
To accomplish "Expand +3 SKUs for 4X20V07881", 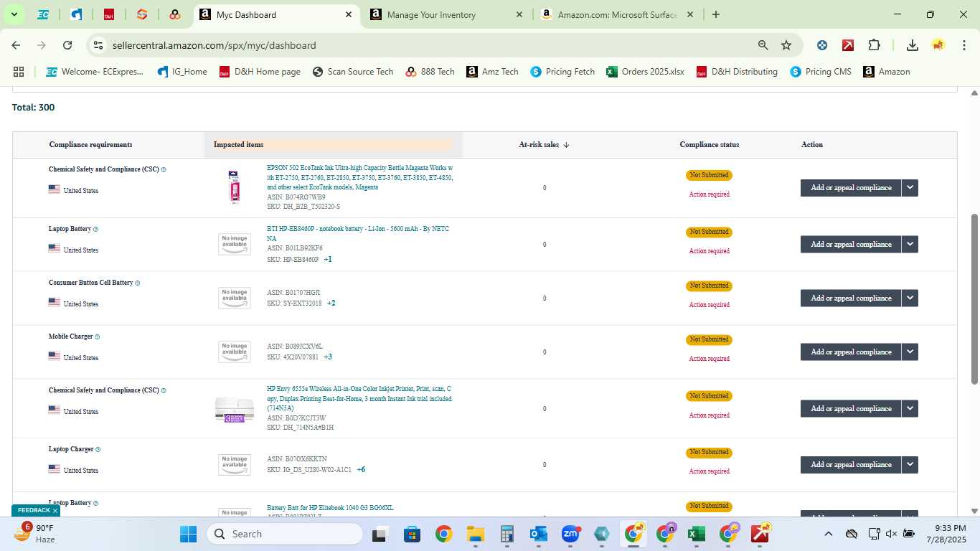I will click(328, 357).
